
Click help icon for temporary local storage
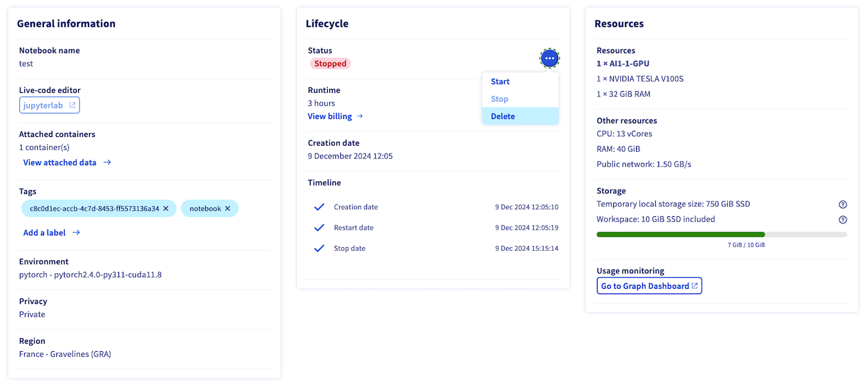(843, 204)
